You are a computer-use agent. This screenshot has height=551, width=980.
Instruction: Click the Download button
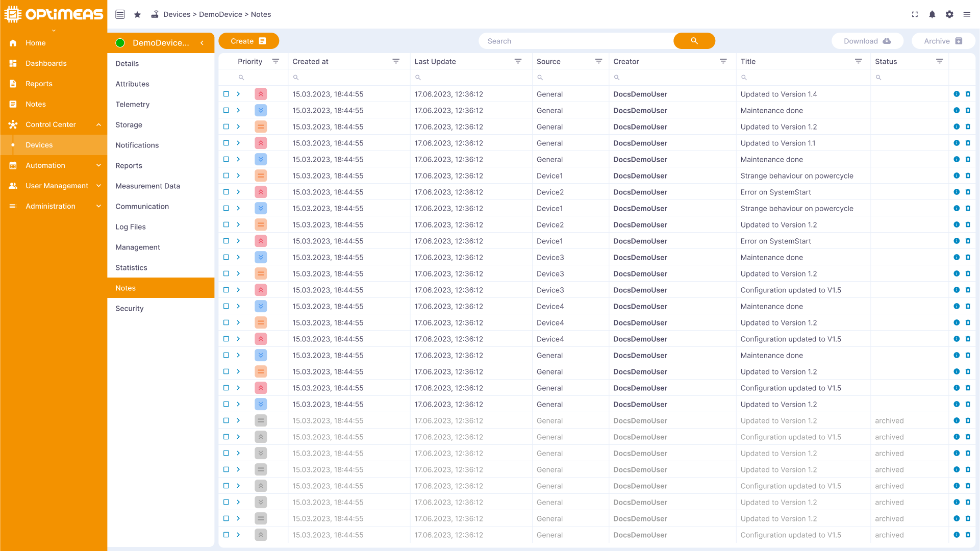(867, 41)
